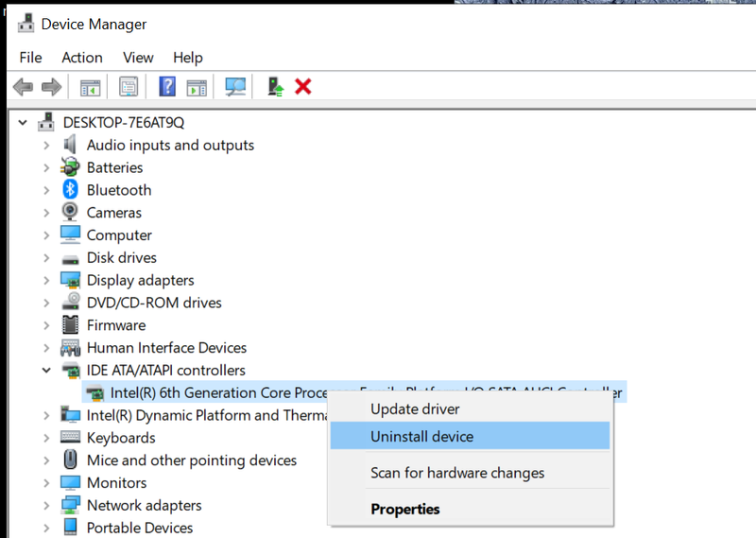The image size is (756, 538).
Task: Collapse IDE ATA/ATAPI controllers
Action: tap(46, 371)
